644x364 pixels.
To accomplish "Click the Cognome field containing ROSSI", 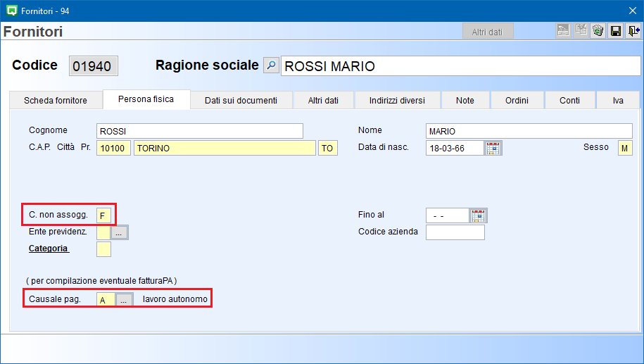I will tap(199, 131).
